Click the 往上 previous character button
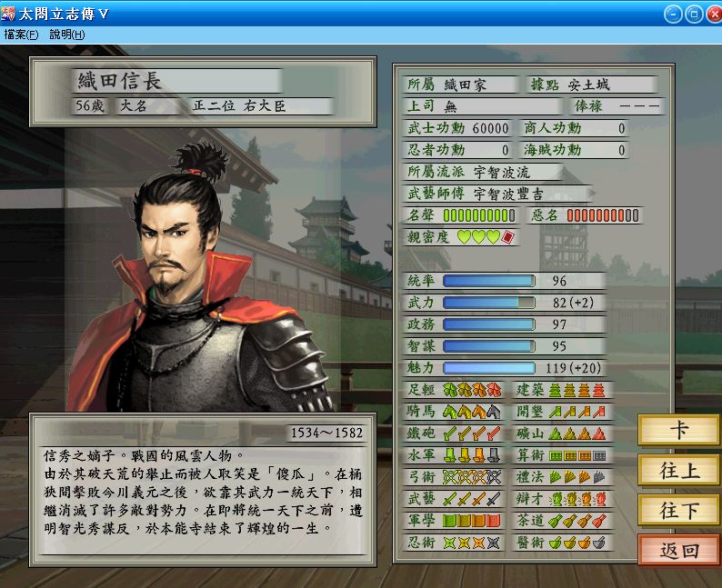Screen dimensions: 722x588 pyautogui.click(x=678, y=470)
